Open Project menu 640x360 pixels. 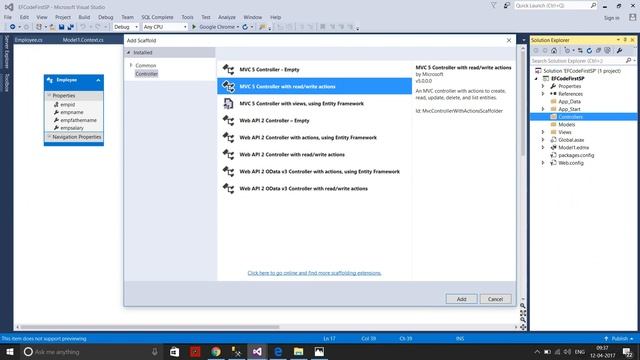click(x=63, y=17)
